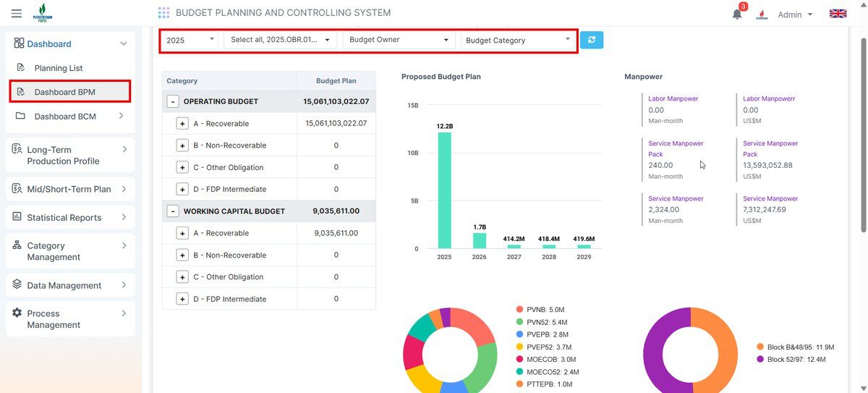868x393 pixels.
Task: Expand D - FDP Intermediate under Operating Budget
Action: point(183,189)
